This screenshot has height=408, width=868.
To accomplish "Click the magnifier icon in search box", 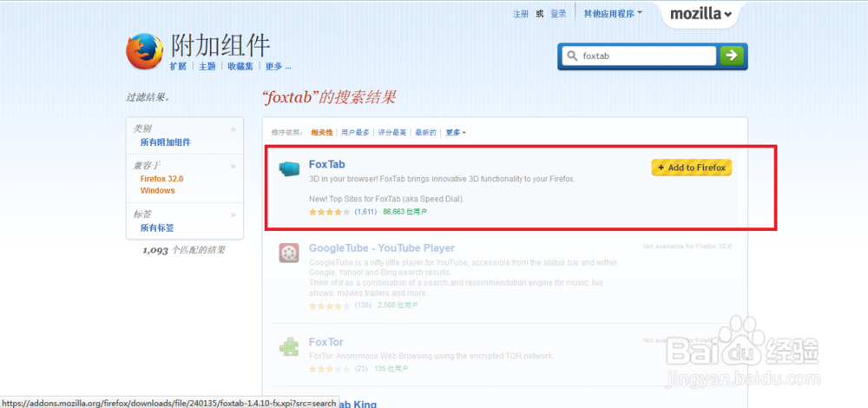I will pyautogui.click(x=572, y=56).
